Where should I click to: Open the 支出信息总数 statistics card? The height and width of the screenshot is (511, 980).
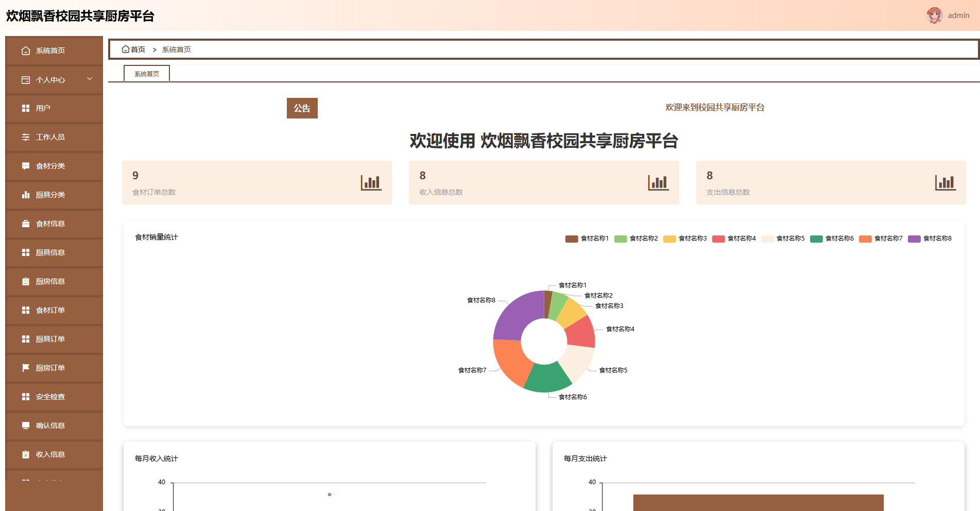coord(831,182)
